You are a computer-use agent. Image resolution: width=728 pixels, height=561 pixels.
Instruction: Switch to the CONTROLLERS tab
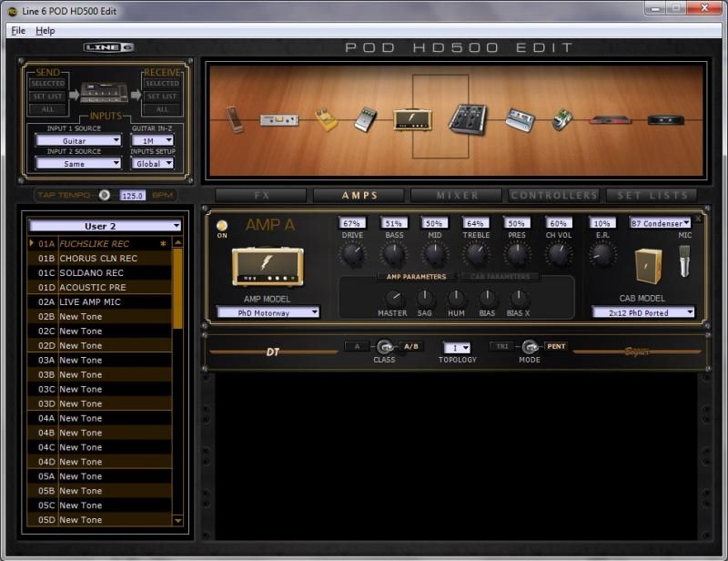[554, 196]
